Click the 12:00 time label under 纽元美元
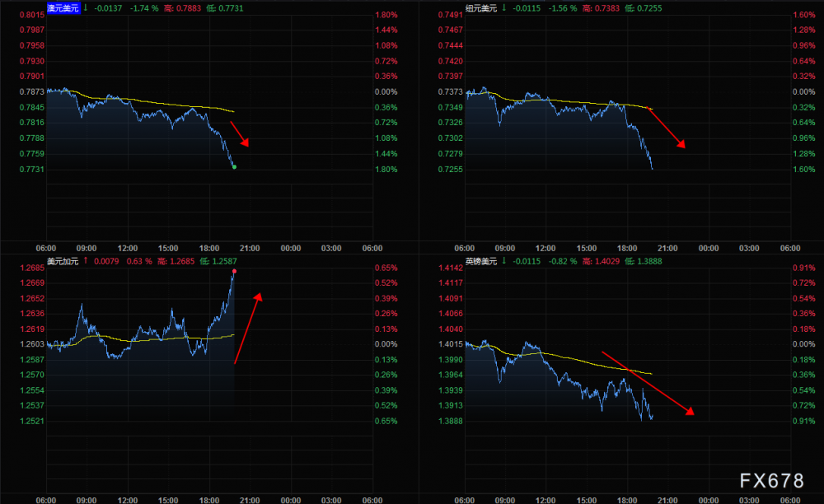 [545, 249]
